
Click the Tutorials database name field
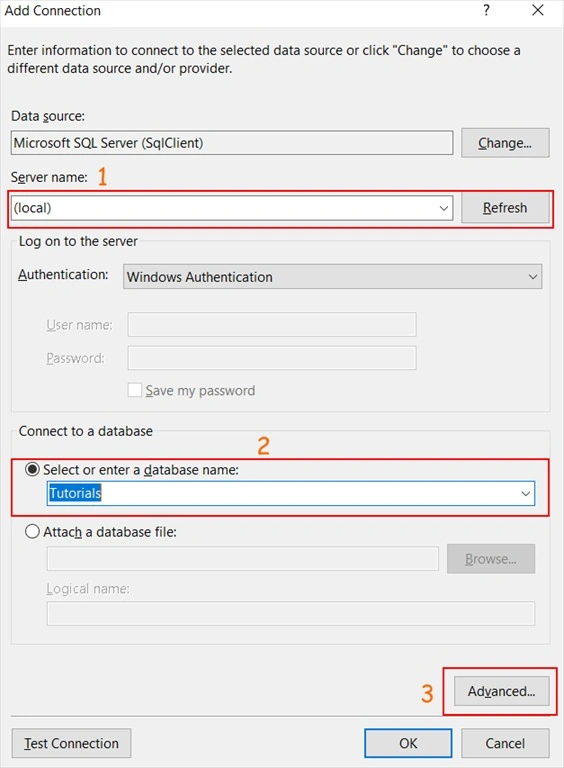(291, 493)
